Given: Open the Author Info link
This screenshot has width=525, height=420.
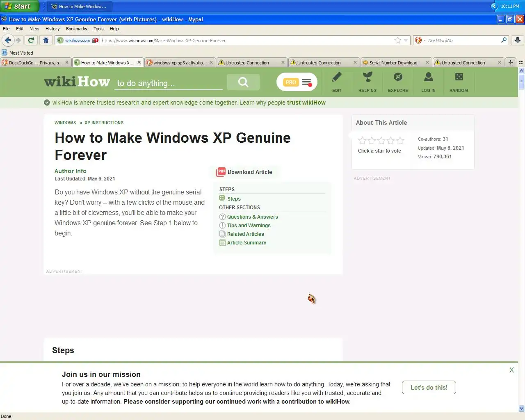Looking at the screenshot, I should (71, 171).
